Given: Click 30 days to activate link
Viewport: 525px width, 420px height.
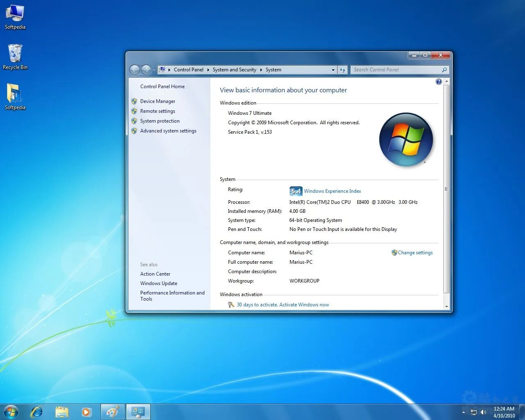Looking at the screenshot, I should (x=283, y=305).
